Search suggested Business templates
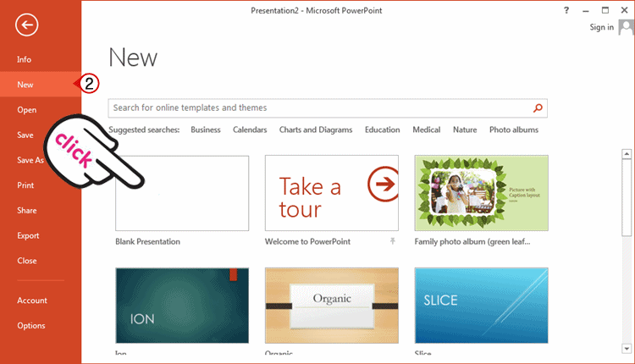635x364 pixels. click(x=206, y=130)
